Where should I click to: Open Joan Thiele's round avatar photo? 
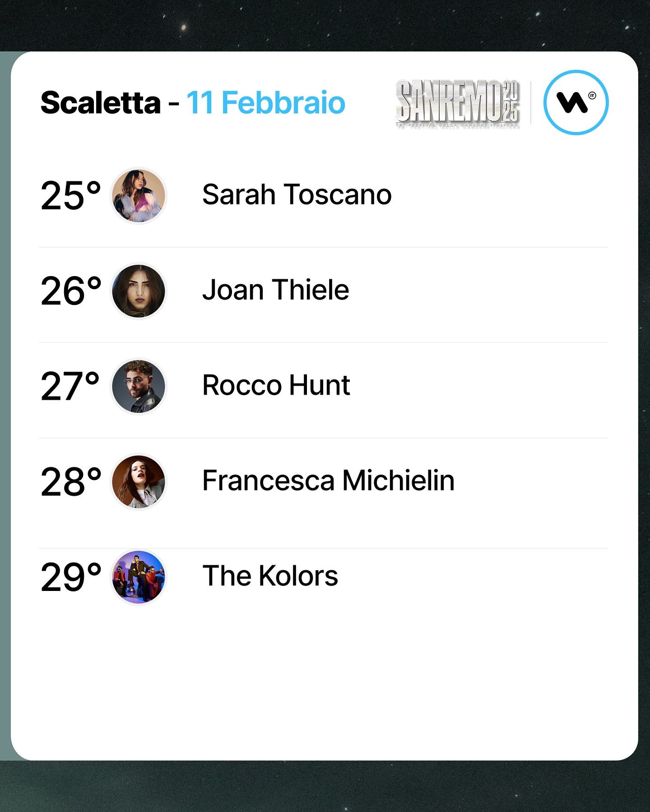coord(139,291)
